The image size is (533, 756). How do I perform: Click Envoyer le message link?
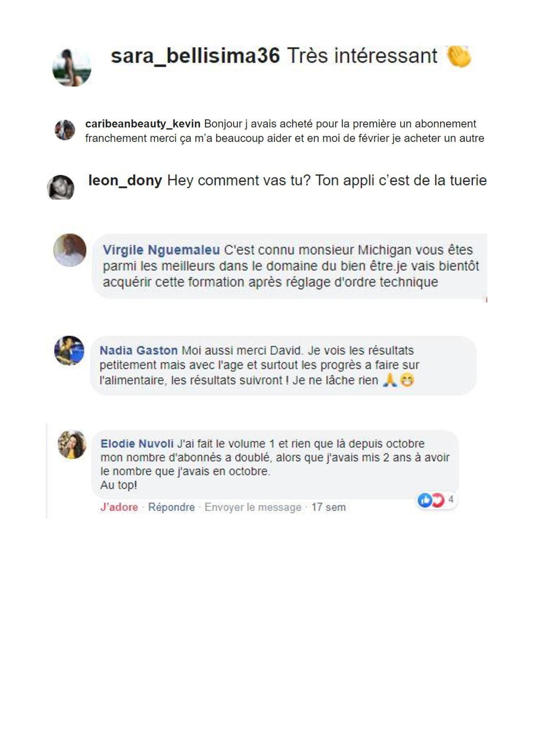[x=253, y=507]
